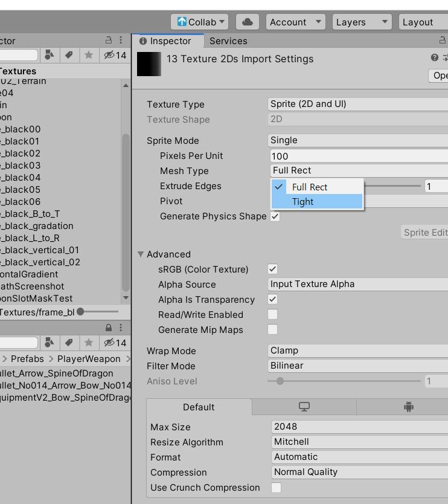448x504 pixels.
Task: Click the asset list scroll up arrow
Action: pos(126,85)
